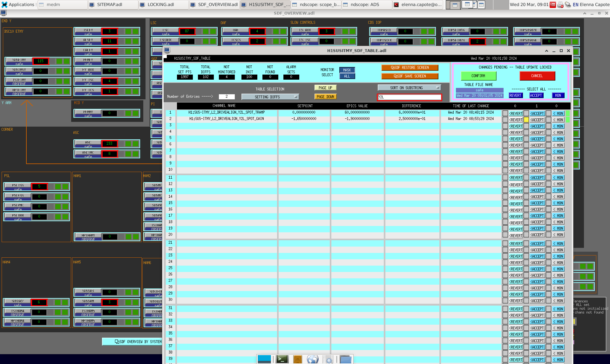Toggle the yellow ACCEPT checkbox in row 2
The image size is (610, 364).
click(x=526, y=120)
